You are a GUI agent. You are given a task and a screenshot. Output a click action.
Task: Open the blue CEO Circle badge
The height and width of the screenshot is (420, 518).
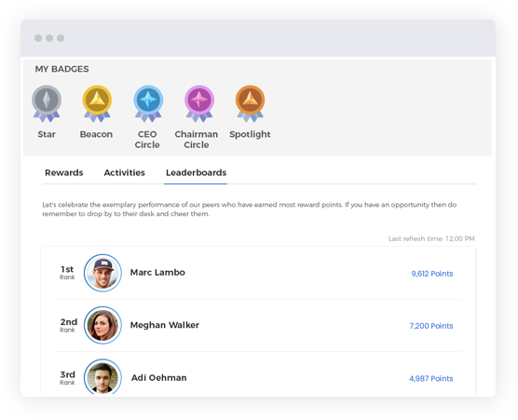(148, 103)
